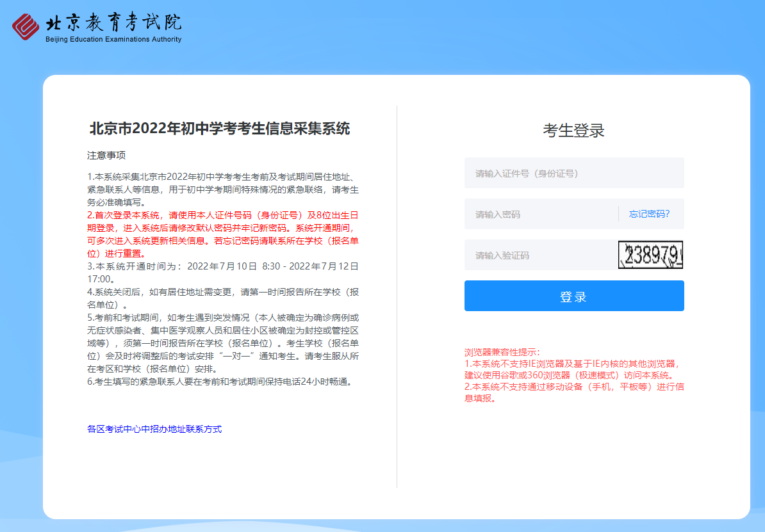Refresh the captcha image showing 238979
765x532 pixels.
click(x=650, y=255)
